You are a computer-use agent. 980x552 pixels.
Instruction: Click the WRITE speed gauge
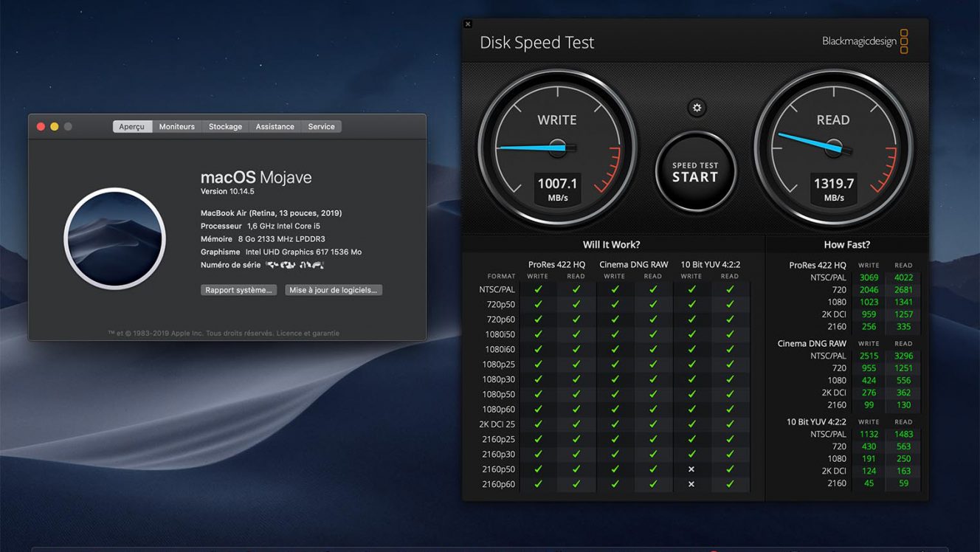click(557, 148)
